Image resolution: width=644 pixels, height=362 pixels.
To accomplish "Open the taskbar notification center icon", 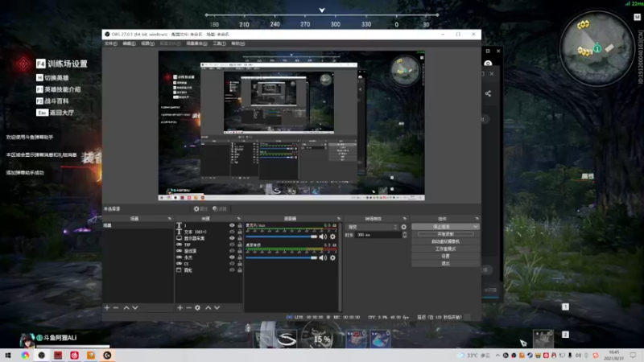I will (634, 355).
